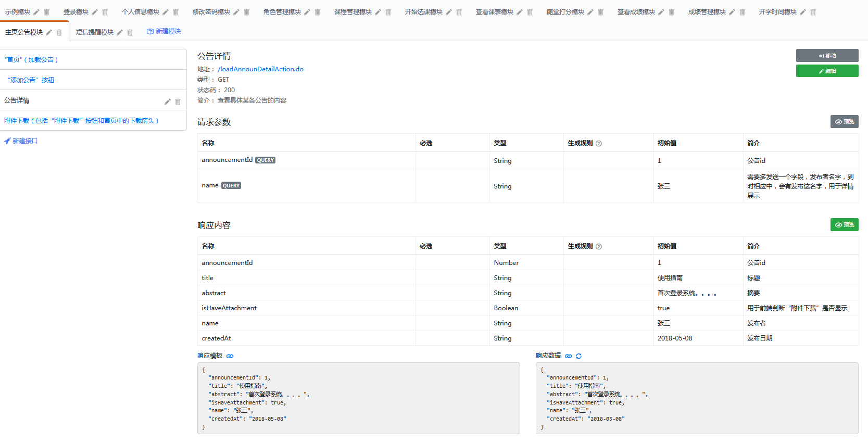The image size is (868, 443).
Task: Edit the 示例模块 module name
Action: click(x=36, y=12)
